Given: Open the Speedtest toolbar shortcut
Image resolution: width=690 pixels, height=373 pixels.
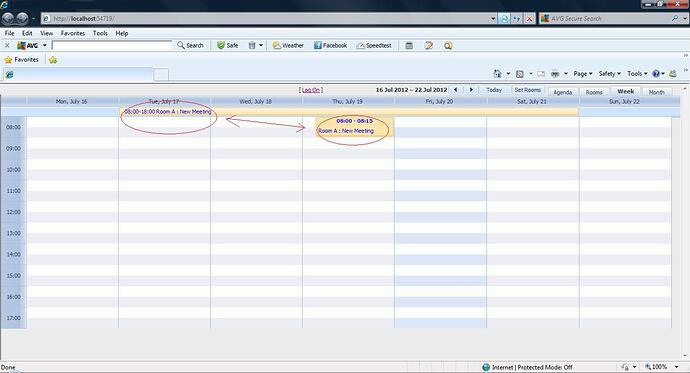Looking at the screenshot, I should coord(374,45).
